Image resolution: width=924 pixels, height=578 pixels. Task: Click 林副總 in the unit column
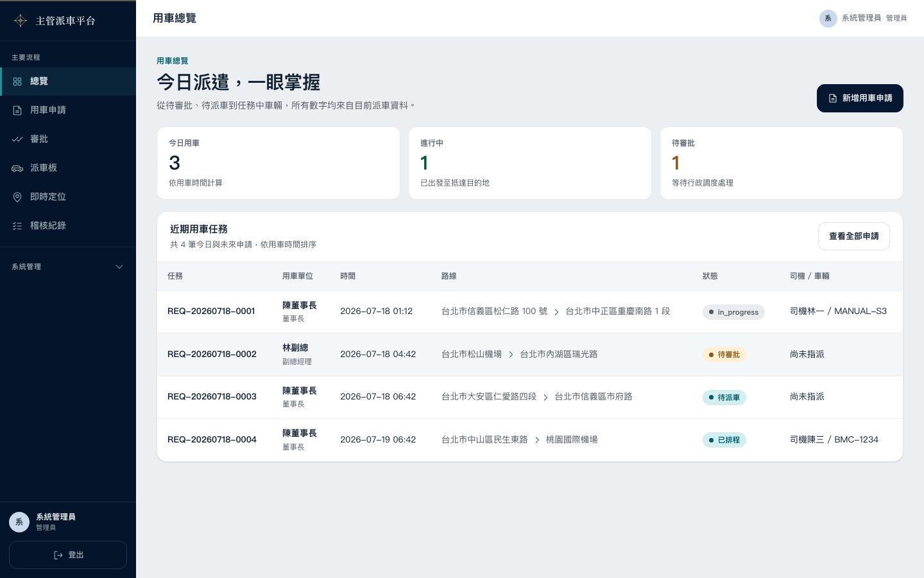coord(295,348)
